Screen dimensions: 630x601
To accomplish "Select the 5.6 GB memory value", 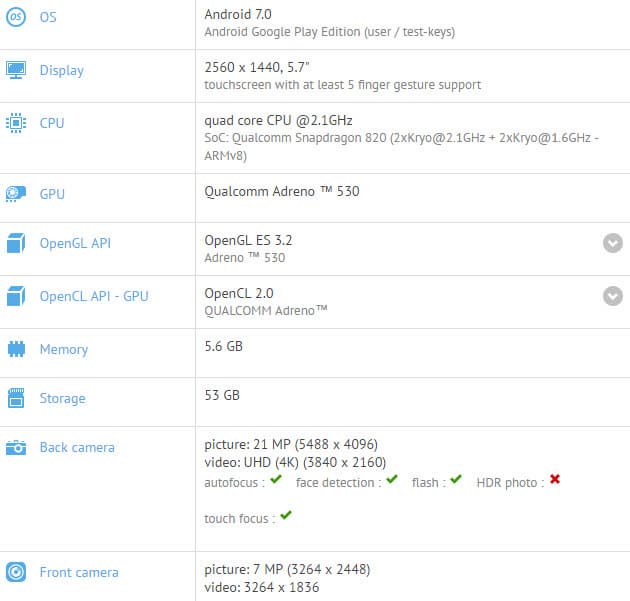I will tap(223, 346).
